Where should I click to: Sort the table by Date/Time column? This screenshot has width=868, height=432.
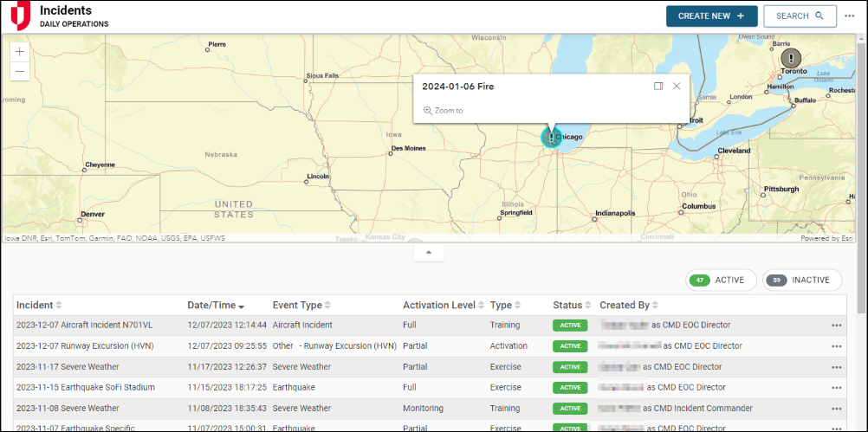(216, 306)
